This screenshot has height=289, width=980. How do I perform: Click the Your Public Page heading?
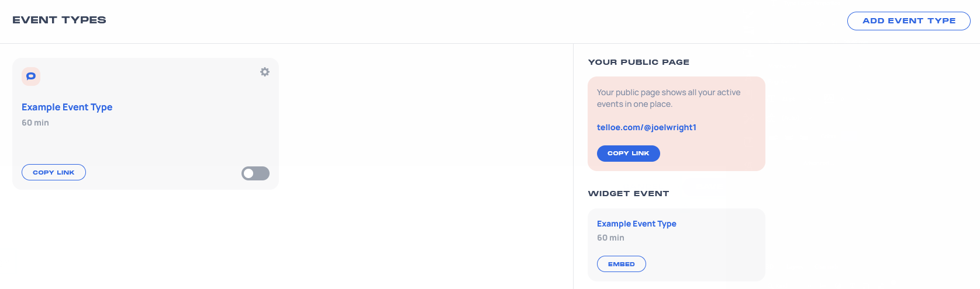[639, 62]
